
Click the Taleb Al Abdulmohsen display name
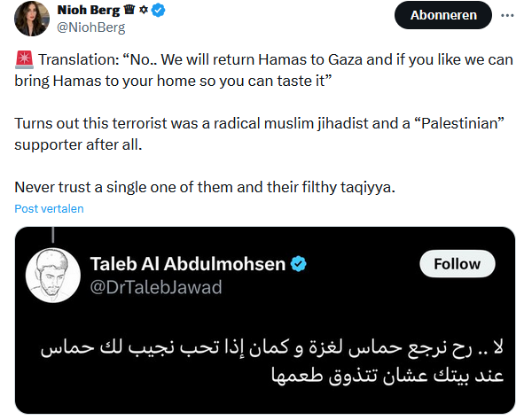click(188, 264)
